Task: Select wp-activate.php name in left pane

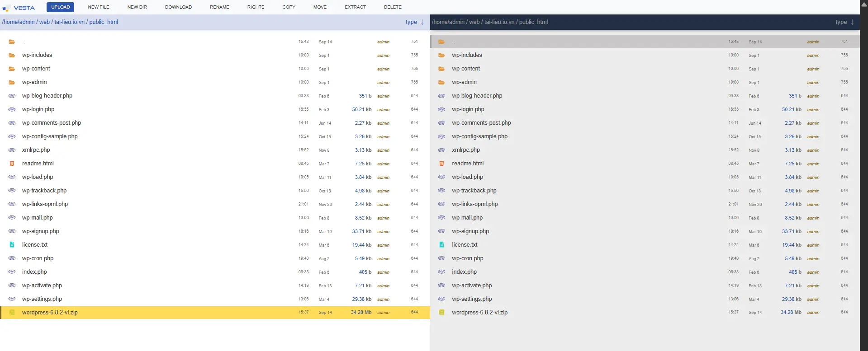Action: point(42,285)
